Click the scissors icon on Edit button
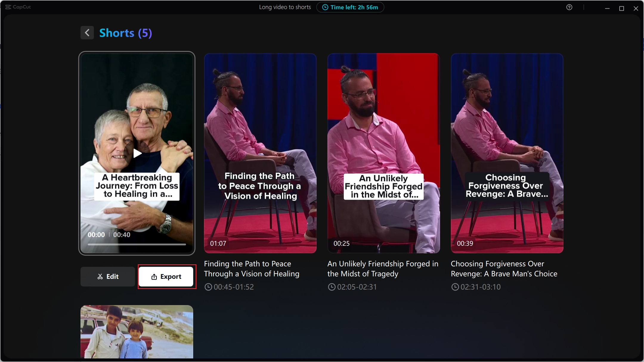Viewport: 644px width, 362px height. click(x=100, y=277)
